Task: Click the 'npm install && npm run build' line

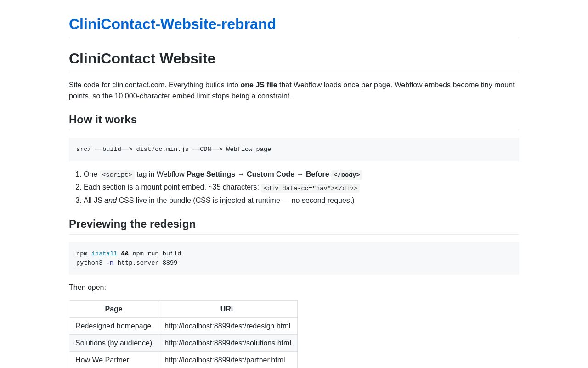Action: (x=129, y=254)
